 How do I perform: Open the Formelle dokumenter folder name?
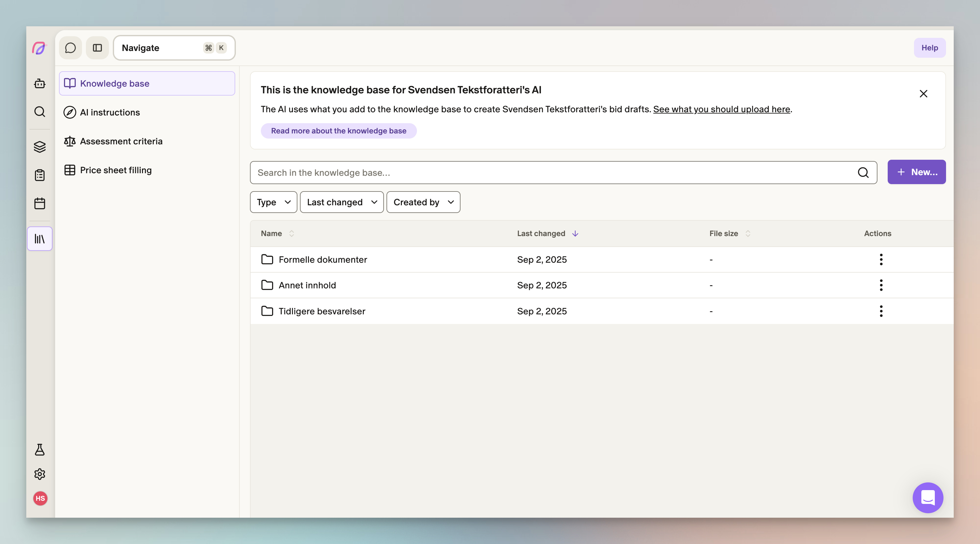coord(323,259)
